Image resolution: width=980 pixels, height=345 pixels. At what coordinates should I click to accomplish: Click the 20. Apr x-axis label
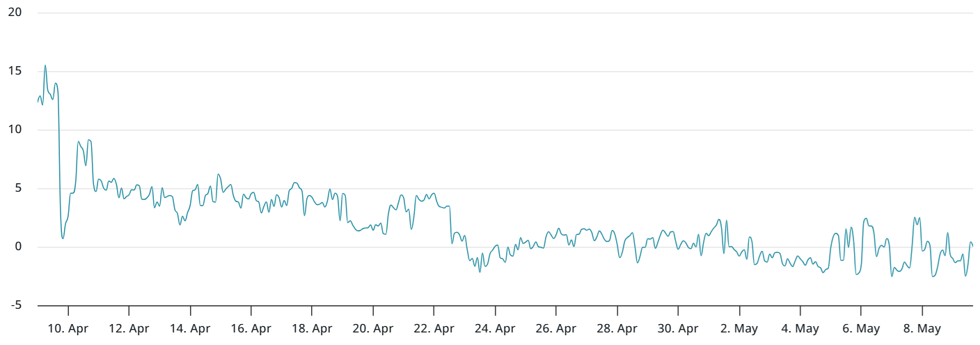click(373, 328)
